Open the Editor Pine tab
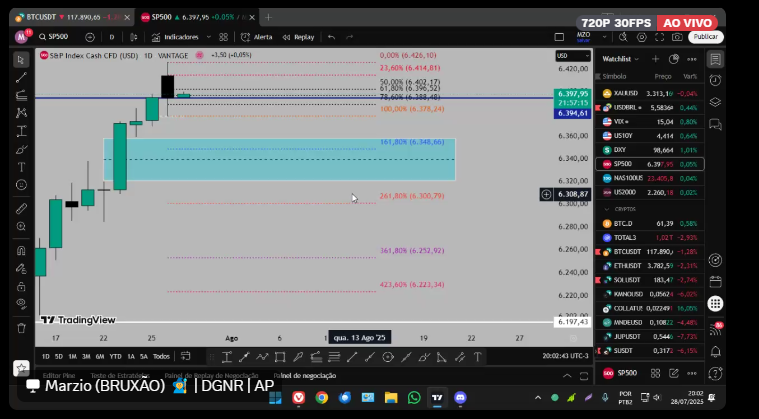This screenshot has width=759, height=419. [x=59, y=375]
